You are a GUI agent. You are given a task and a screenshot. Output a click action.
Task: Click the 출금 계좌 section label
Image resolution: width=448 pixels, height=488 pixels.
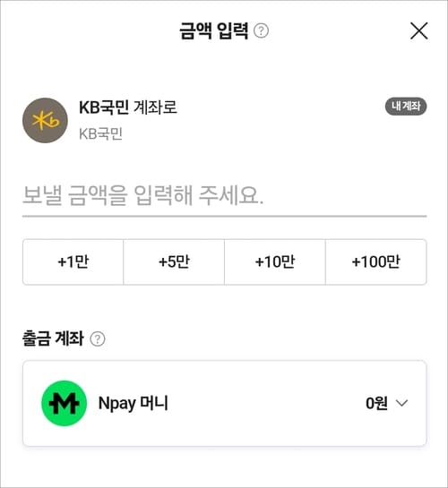53,338
